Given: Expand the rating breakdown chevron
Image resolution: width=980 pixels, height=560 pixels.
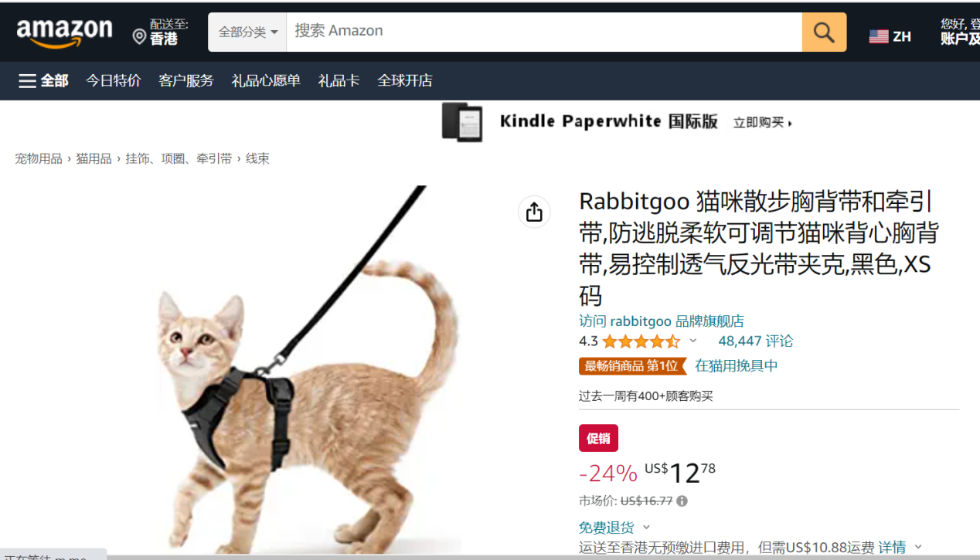Looking at the screenshot, I should point(693,341).
